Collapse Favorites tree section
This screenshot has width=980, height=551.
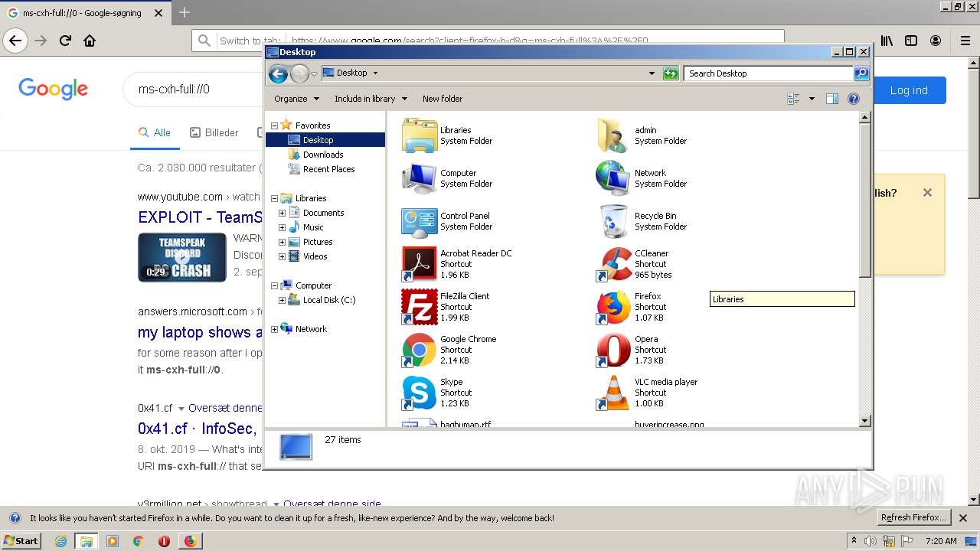click(x=274, y=126)
